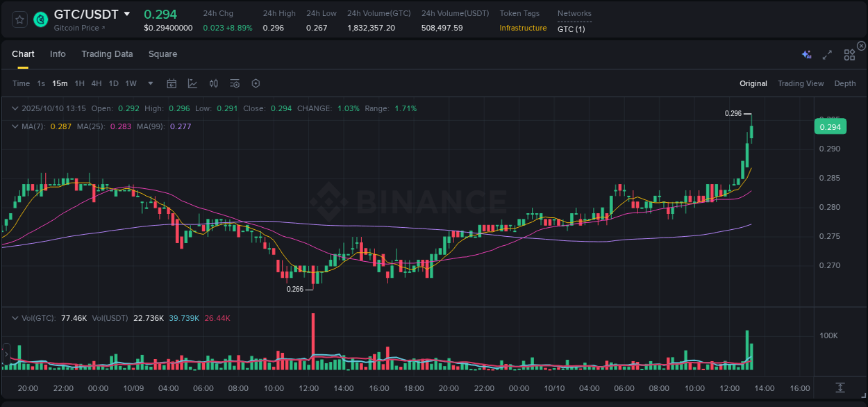
Task: Select the 1H interval
Action: pos(79,83)
